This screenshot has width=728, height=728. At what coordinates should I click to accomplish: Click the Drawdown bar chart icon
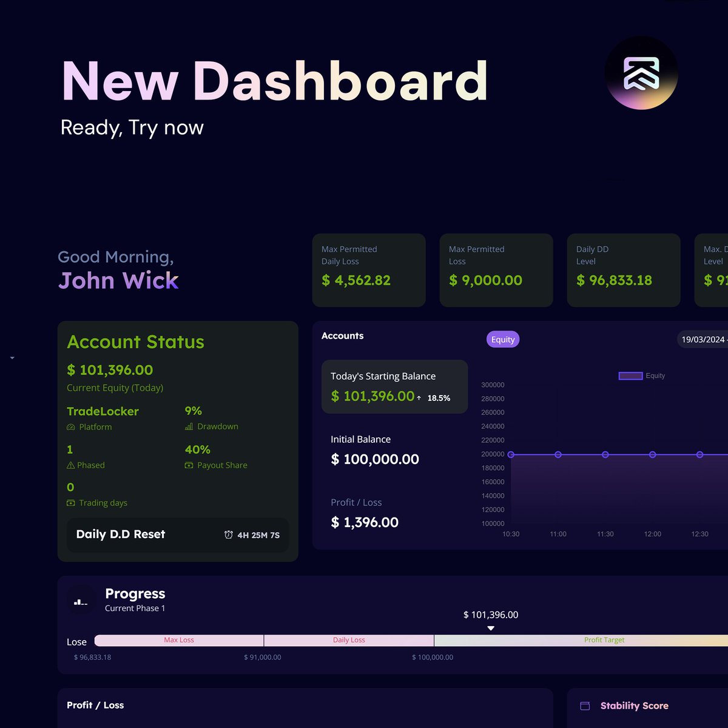tap(189, 426)
